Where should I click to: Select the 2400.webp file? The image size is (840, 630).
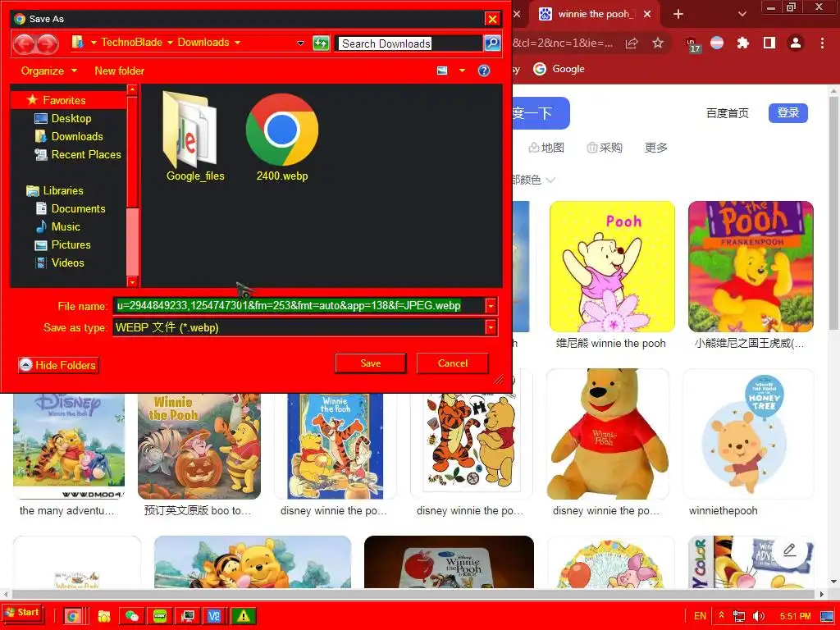282,137
